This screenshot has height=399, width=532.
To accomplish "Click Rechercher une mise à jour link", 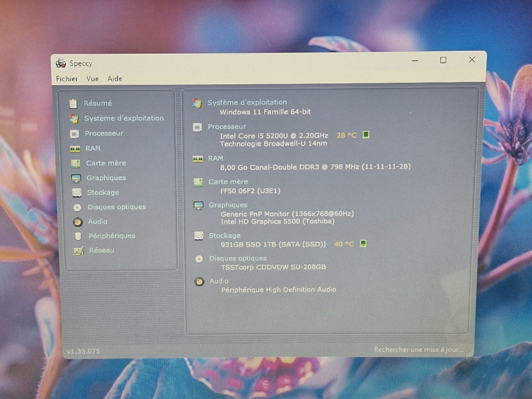I will pyautogui.click(x=419, y=350).
